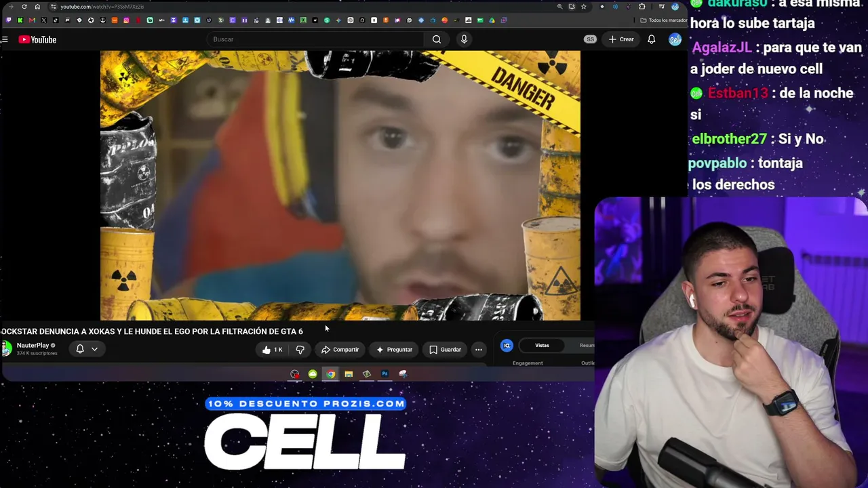The width and height of the screenshot is (868, 488).
Task: Click the Crear button
Action: click(x=621, y=39)
